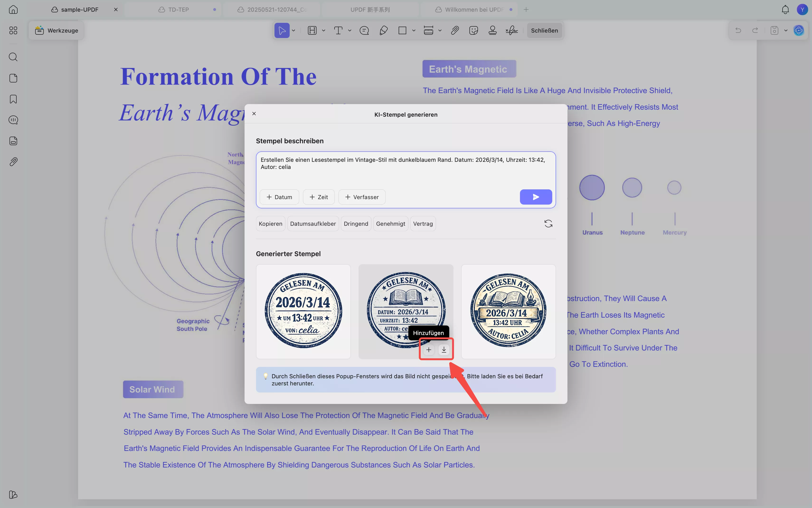Click the pencil drawing tool icon
The height and width of the screenshot is (508, 812).
383,31
